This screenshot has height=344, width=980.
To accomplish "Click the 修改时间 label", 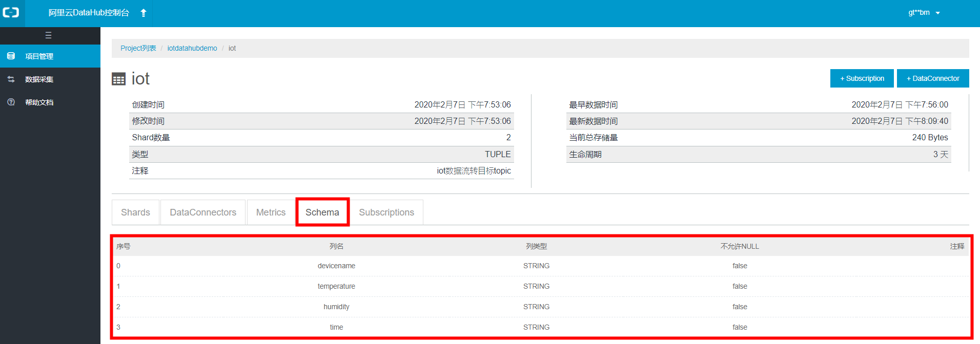I will click(148, 121).
